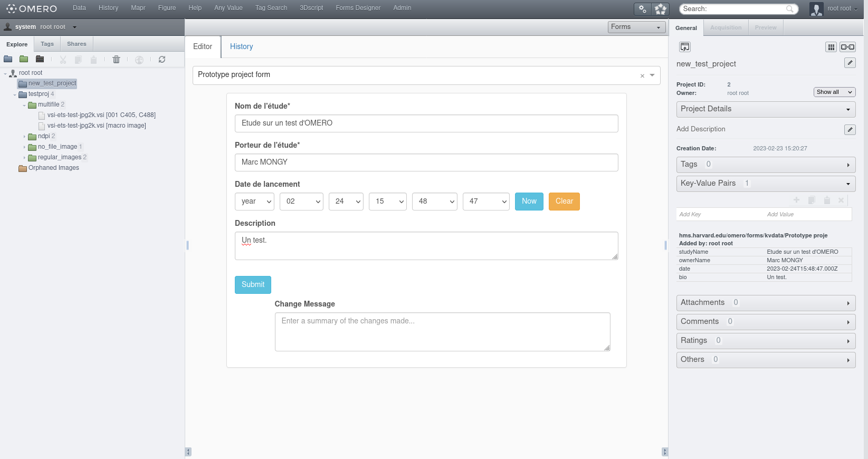This screenshot has width=868, height=459.
Task: Refresh the tree with the refresh icon
Action: 162,60
